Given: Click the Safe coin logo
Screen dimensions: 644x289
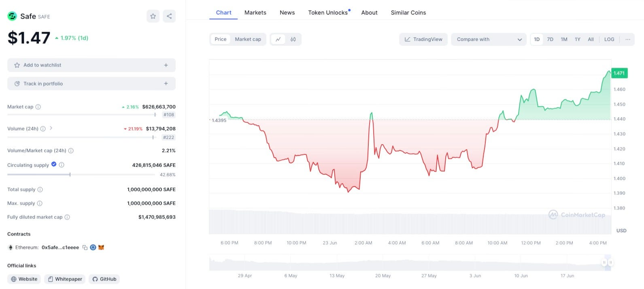Looking at the screenshot, I should click(12, 16).
